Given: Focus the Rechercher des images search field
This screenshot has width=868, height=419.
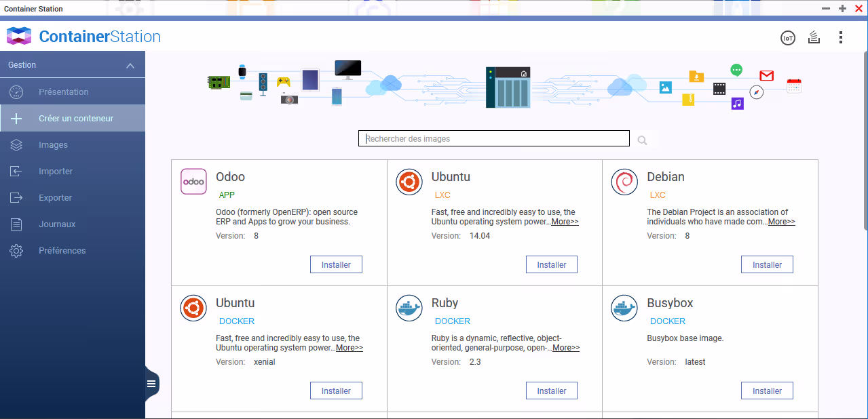Looking at the screenshot, I should pos(493,138).
